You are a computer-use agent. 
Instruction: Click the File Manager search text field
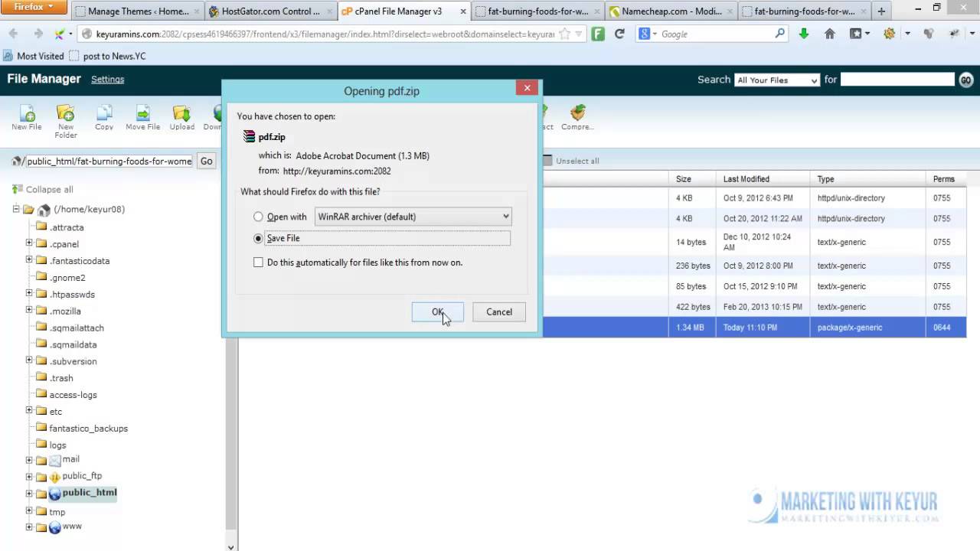(x=897, y=80)
